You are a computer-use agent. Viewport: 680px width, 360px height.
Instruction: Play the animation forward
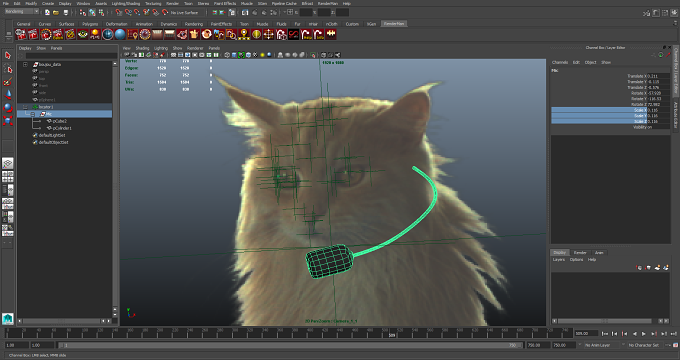[644, 334]
